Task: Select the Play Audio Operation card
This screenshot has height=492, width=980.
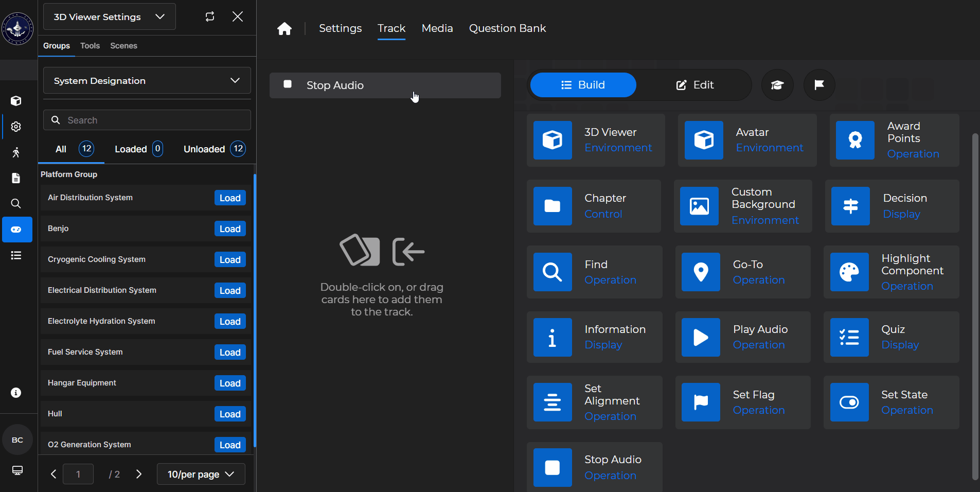Action: 743,337
